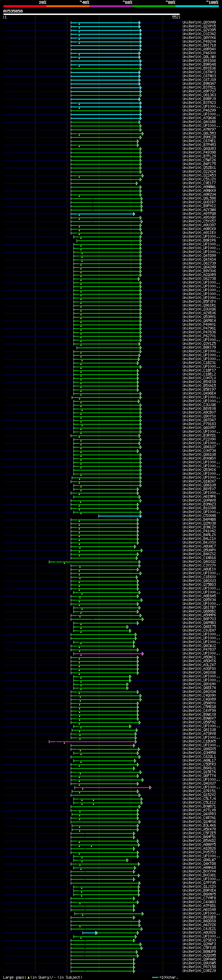Viewport: 222px width, 980px height.
Task: Open hit UniRef100_B9I718
Action: pos(199,45)
